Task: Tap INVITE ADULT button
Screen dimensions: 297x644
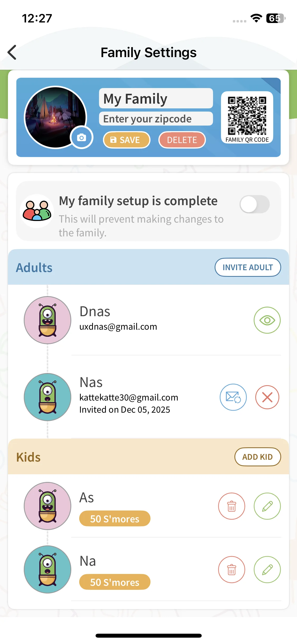Action: (x=248, y=267)
